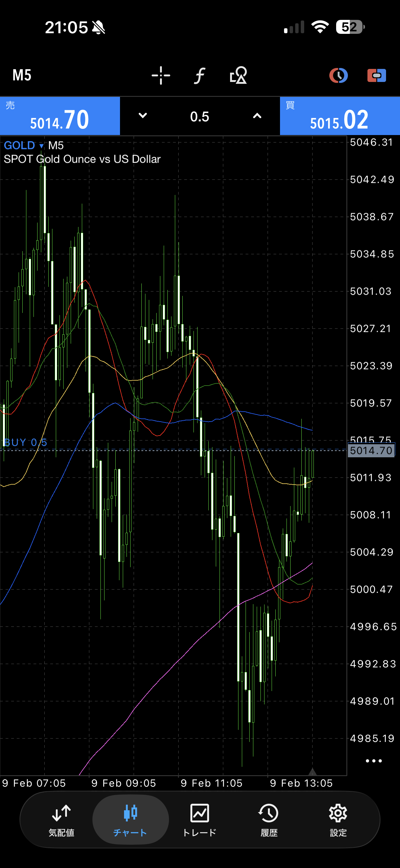The image size is (400, 868).
Task: Open the indicators function icon
Action: point(200,75)
